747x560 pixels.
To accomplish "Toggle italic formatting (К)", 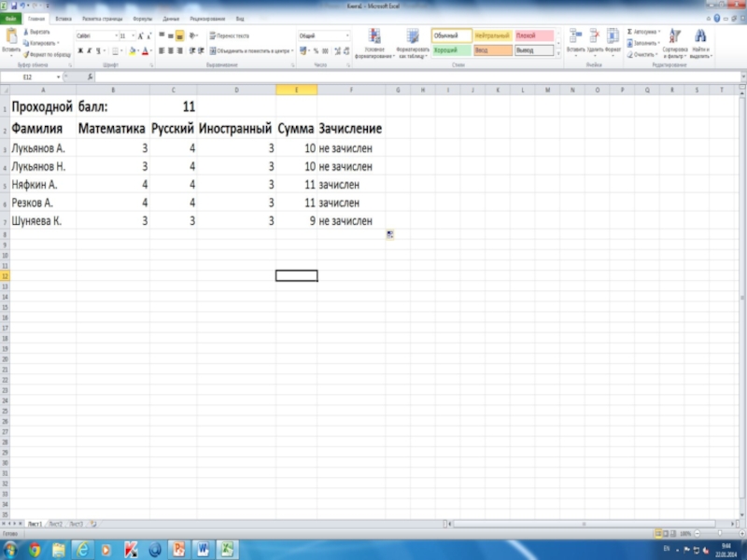I will (89, 51).
